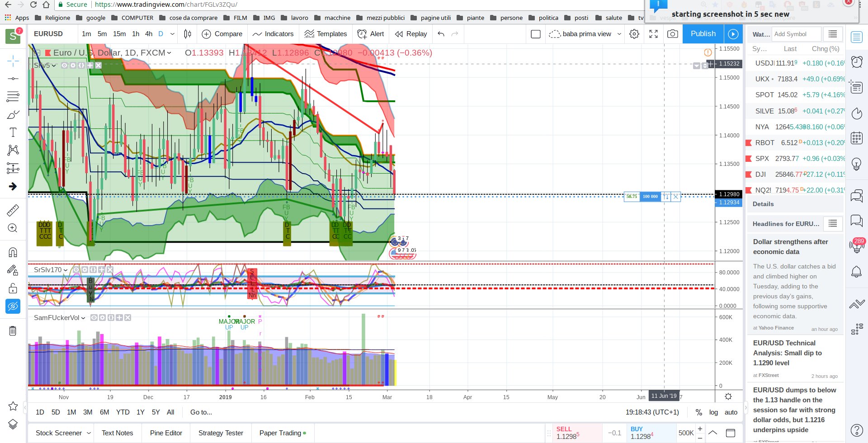Open favorites star at left toolbar bottom

coord(13,406)
